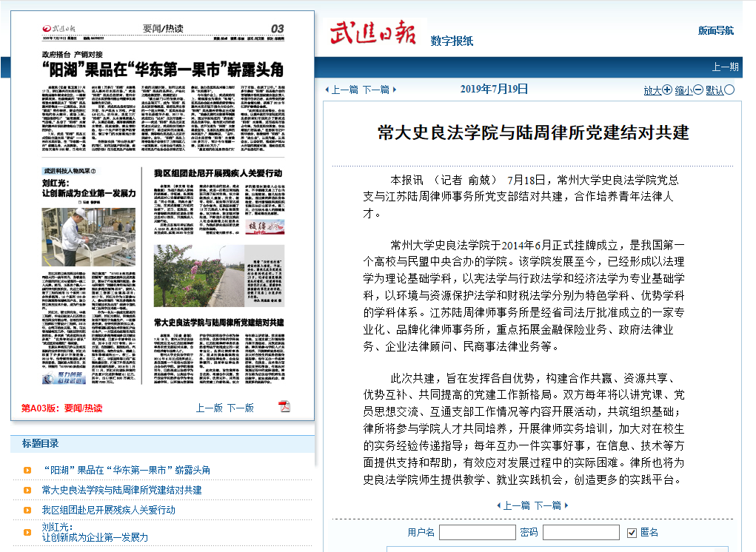Click 缩小 shrink text link

point(683,90)
